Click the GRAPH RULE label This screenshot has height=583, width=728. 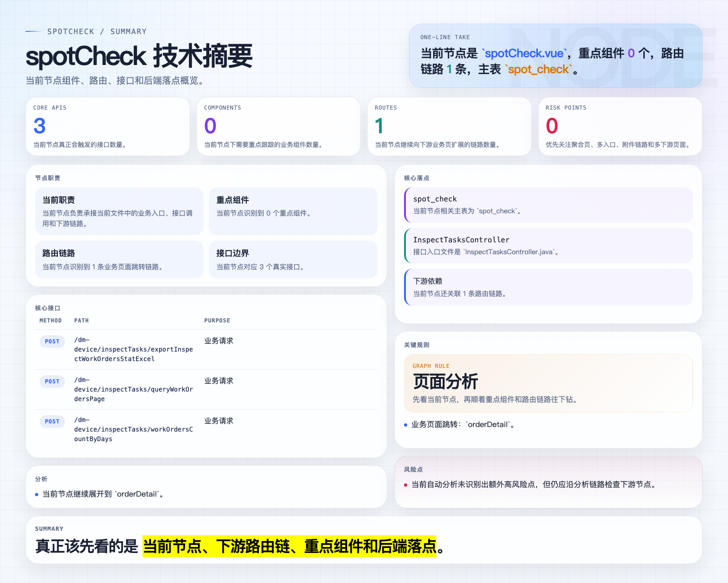[x=431, y=366]
